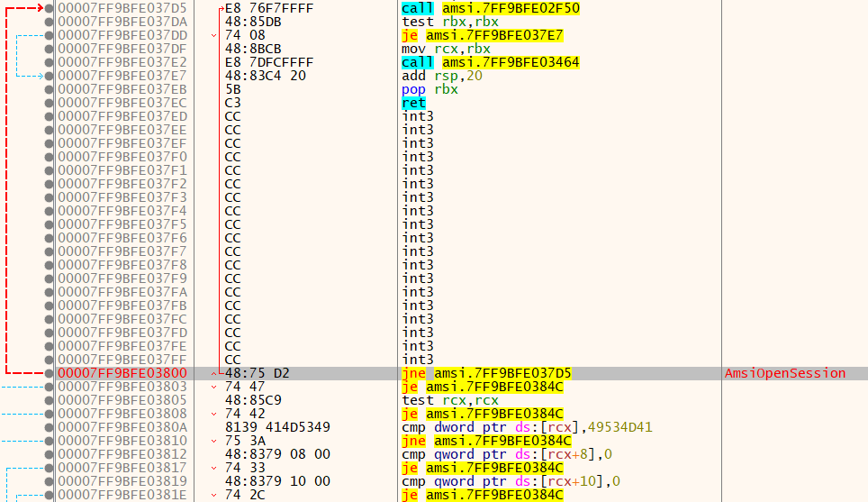Select bytes 48:83C4 20
Image resolution: width=868 pixels, height=502 pixels.
(x=265, y=76)
